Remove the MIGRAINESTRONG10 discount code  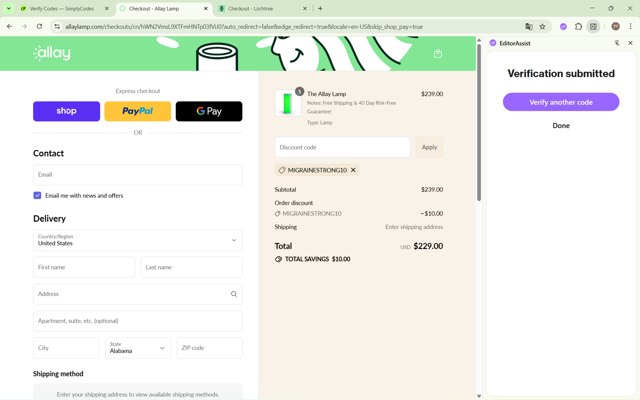click(x=353, y=170)
